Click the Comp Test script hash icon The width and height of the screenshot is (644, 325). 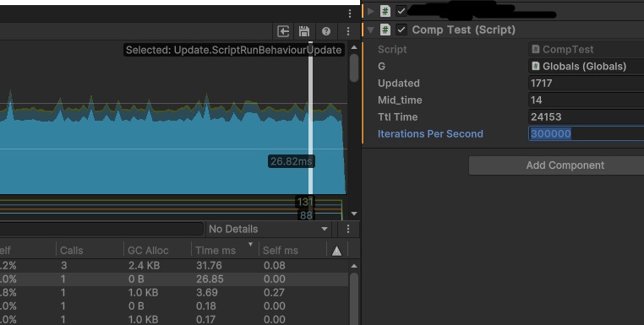(385, 30)
